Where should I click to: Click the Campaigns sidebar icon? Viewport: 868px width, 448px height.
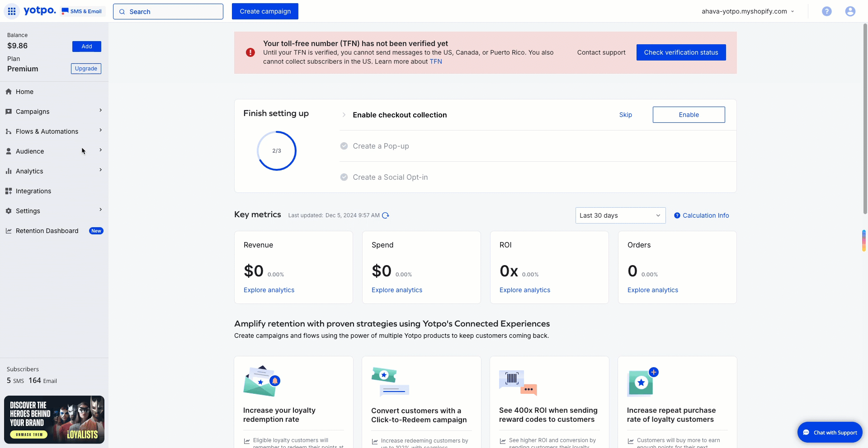pyautogui.click(x=9, y=112)
